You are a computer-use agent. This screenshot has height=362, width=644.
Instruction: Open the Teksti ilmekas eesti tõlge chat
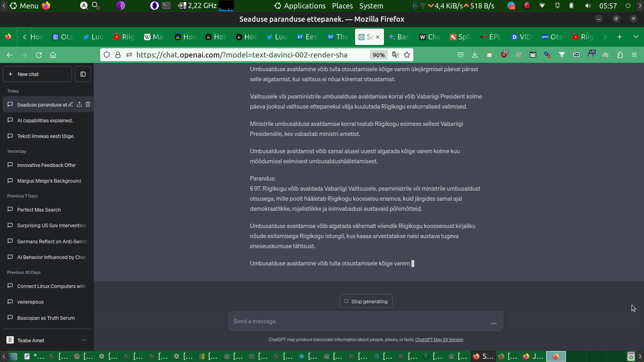(47, 136)
